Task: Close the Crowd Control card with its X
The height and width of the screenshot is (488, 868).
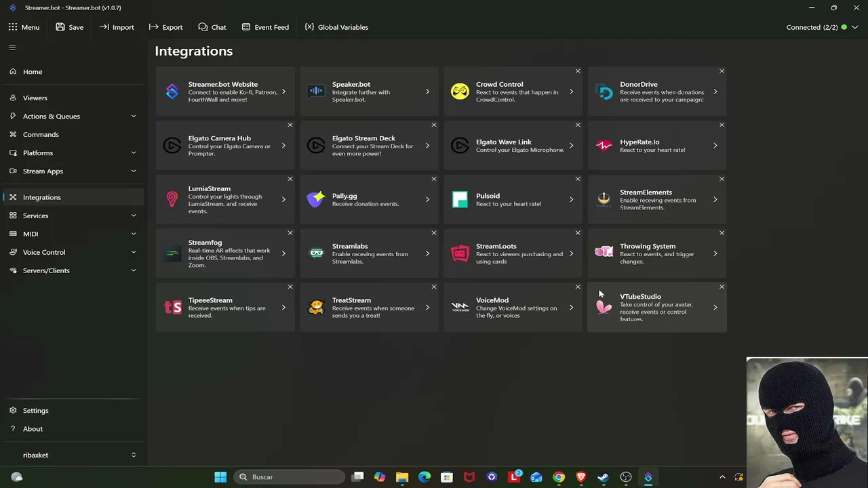Action: (x=578, y=71)
